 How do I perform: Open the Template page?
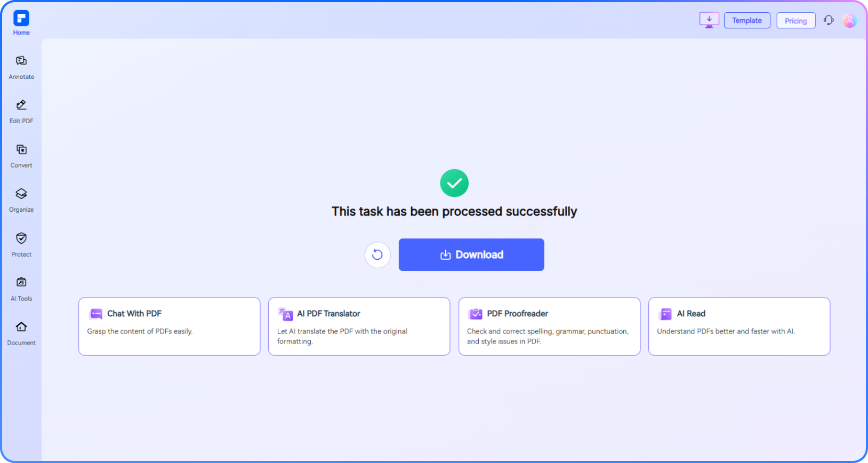click(x=747, y=20)
